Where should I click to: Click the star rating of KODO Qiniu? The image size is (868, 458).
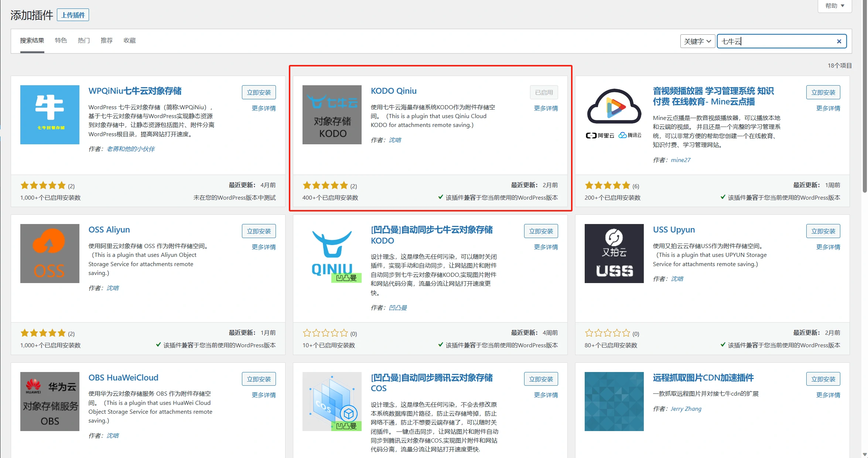coord(325,186)
